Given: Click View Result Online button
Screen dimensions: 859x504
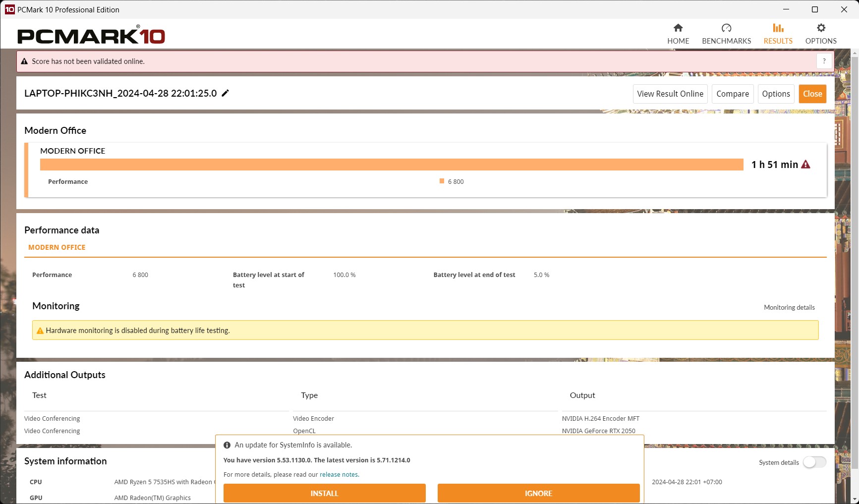Looking at the screenshot, I should (670, 94).
